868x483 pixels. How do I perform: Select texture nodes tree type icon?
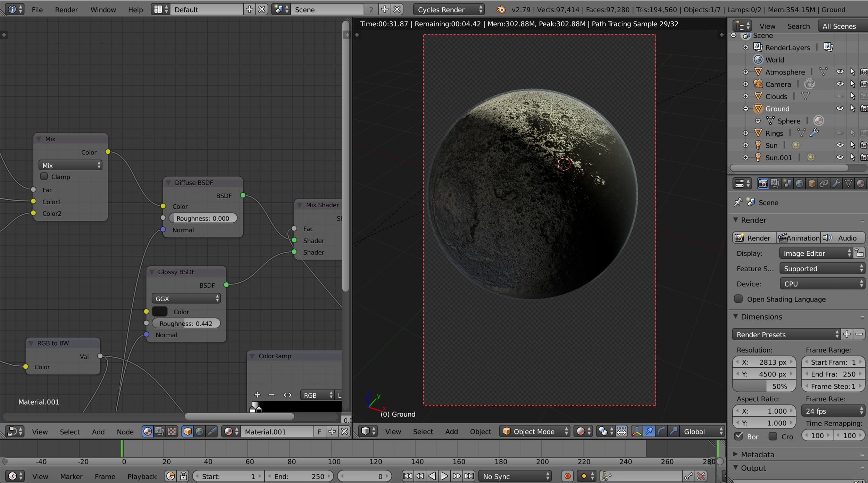[x=172, y=431]
